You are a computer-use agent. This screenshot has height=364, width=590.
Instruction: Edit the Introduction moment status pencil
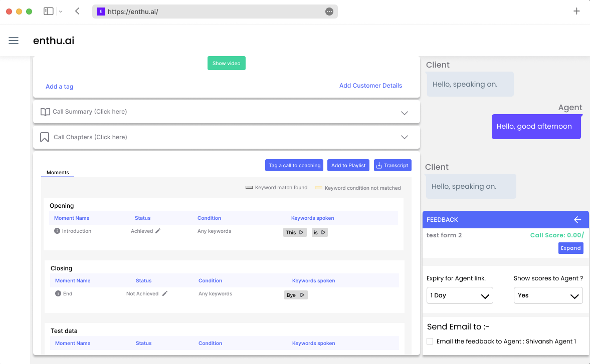pos(158,231)
